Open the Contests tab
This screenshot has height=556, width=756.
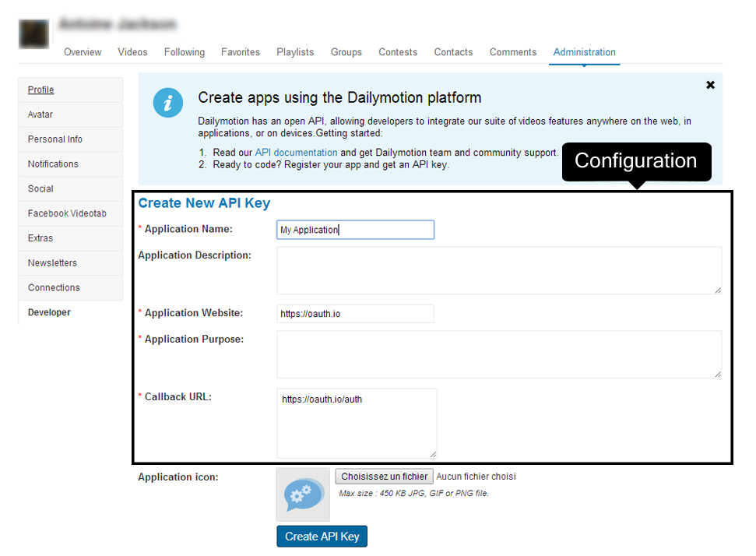coord(398,52)
